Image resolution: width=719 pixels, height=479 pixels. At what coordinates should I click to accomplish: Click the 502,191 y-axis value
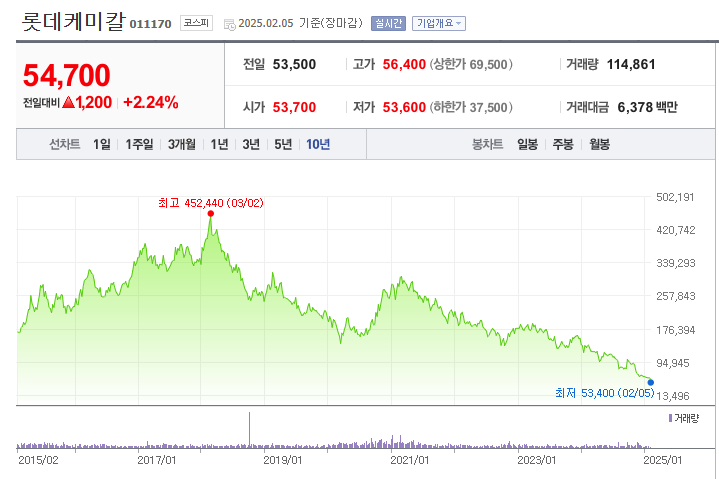pos(675,197)
